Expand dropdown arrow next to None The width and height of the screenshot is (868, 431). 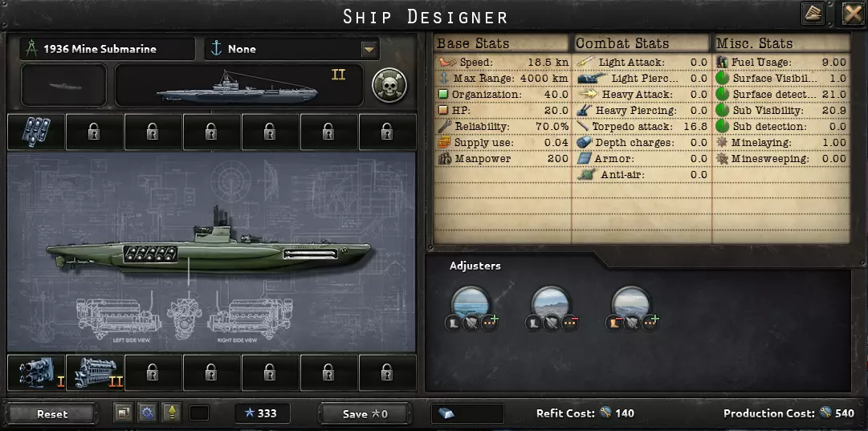(x=369, y=49)
